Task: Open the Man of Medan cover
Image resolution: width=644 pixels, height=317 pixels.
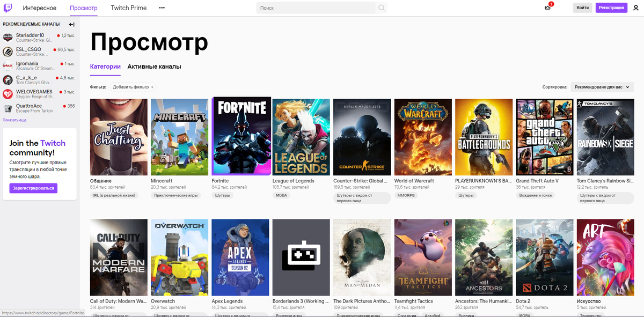Action: coord(362,257)
